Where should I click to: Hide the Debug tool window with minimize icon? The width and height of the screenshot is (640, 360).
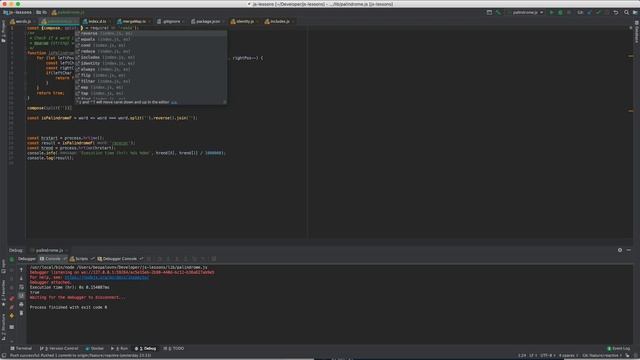(x=629, y=250)
